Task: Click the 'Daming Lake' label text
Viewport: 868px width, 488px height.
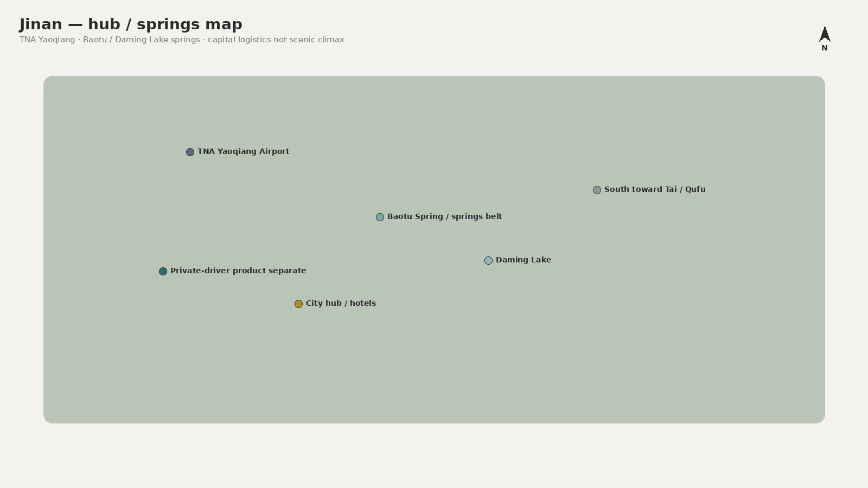Action: (524, 260)
